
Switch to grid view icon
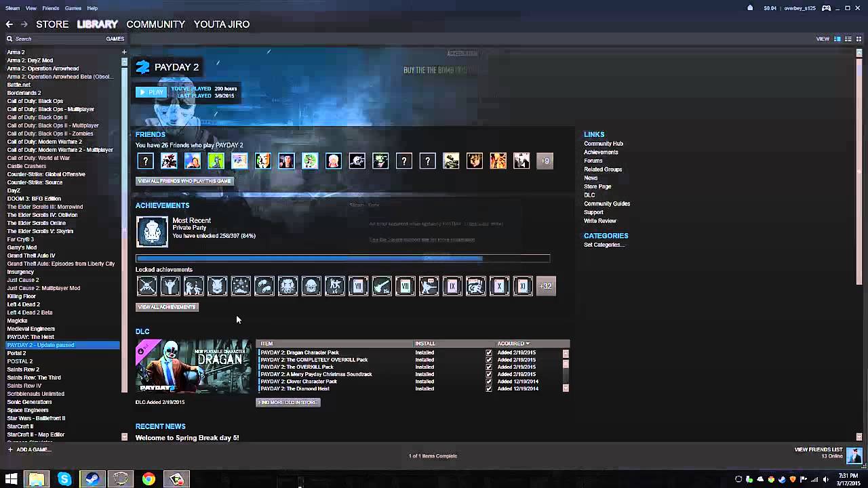coord(859,39)
